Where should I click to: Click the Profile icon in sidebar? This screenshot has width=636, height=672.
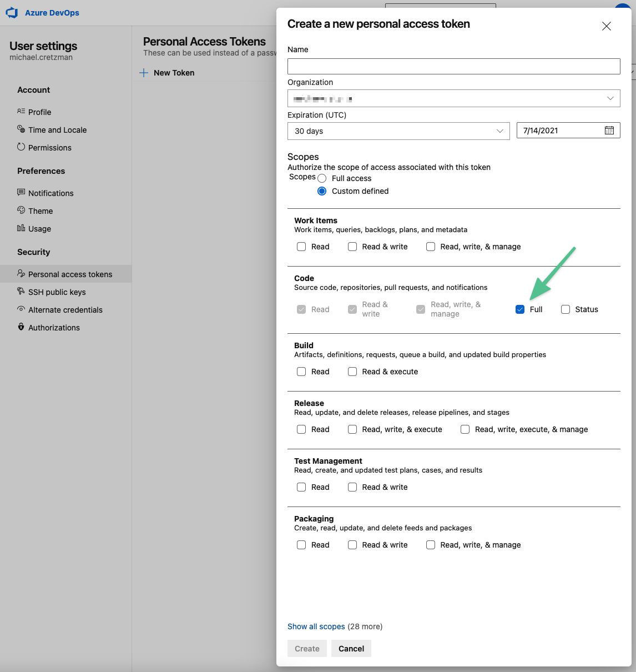pyautogui.click(x=21, y=112)
